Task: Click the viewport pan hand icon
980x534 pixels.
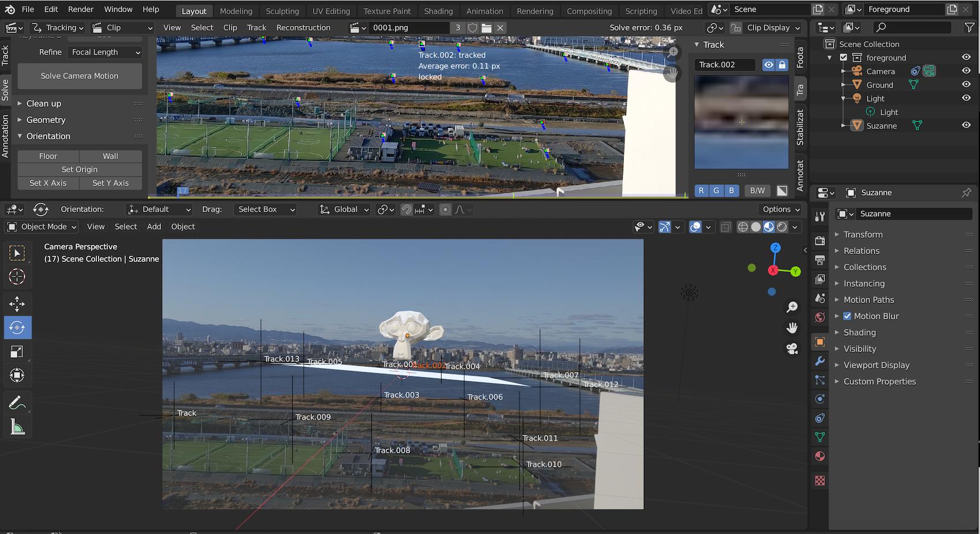Action: [x=792, y=328]
